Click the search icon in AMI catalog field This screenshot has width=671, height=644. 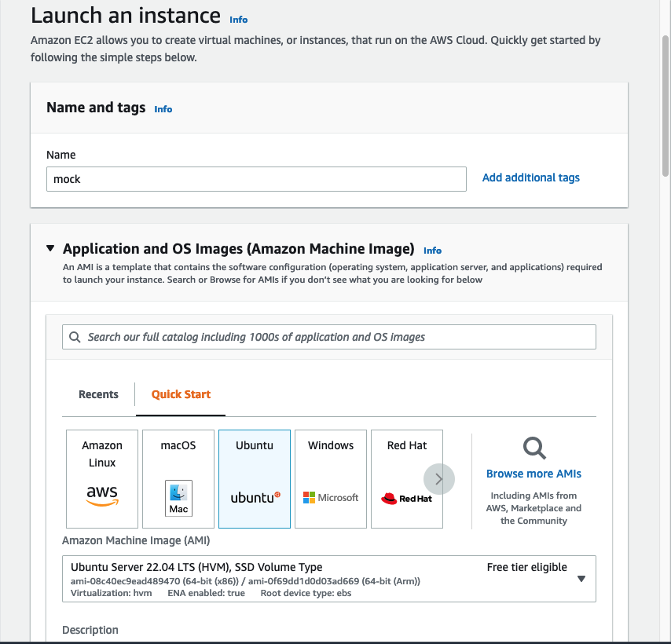75,337
